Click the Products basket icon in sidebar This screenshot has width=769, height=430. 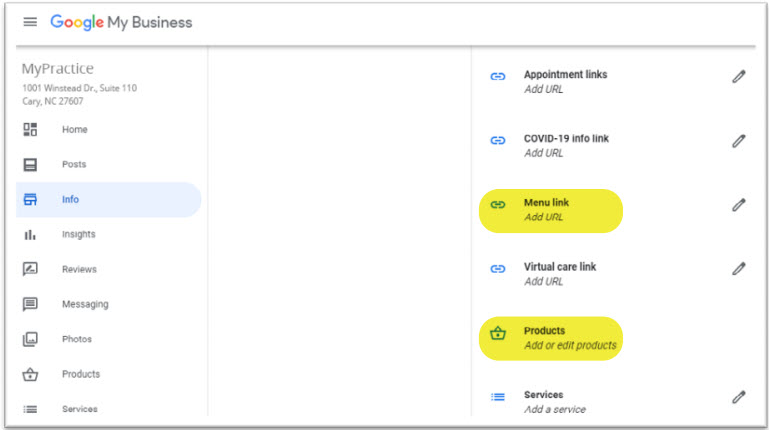[30, 374]
